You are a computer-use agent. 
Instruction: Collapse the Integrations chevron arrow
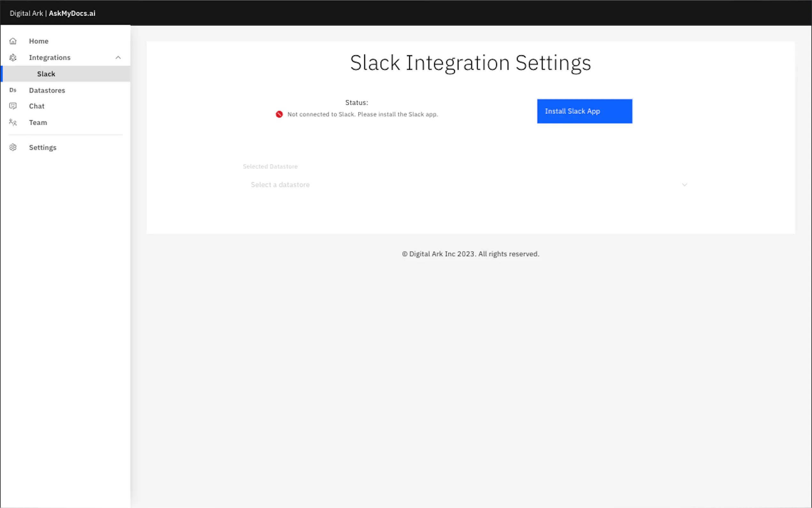(118, 58)
